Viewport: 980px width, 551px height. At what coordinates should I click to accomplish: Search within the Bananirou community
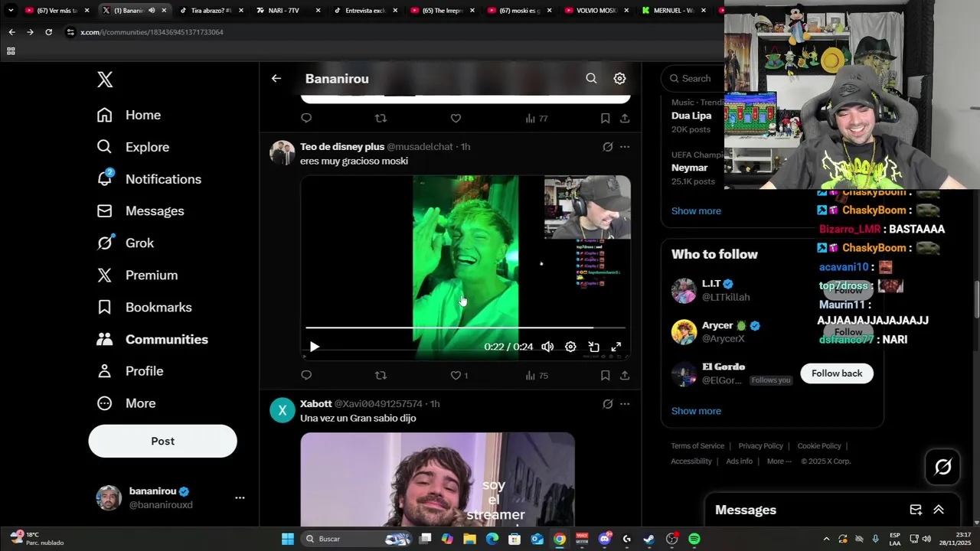[x=591, y=78]
